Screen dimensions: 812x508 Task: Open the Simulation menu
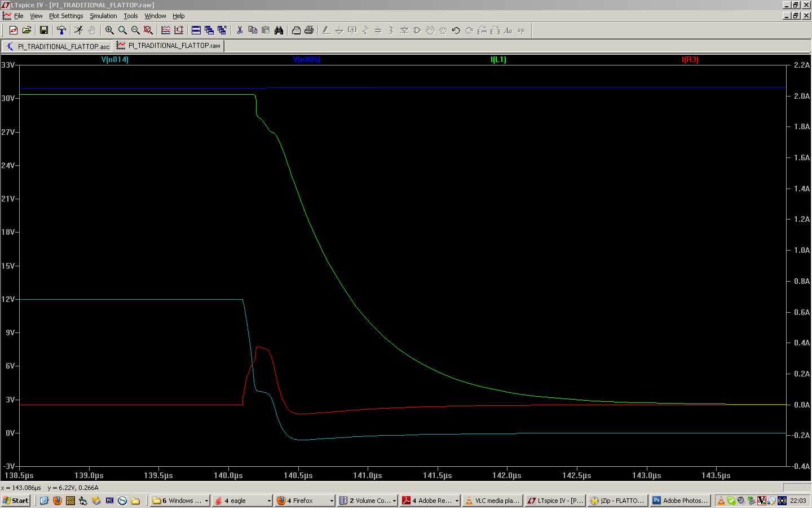103,16
